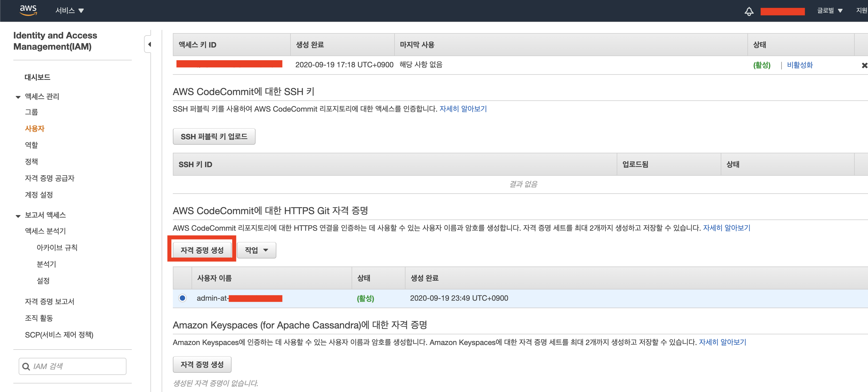
Task: Open the 서비스 services dropdown
Action: pyautogui.click(x=69, y=10)
